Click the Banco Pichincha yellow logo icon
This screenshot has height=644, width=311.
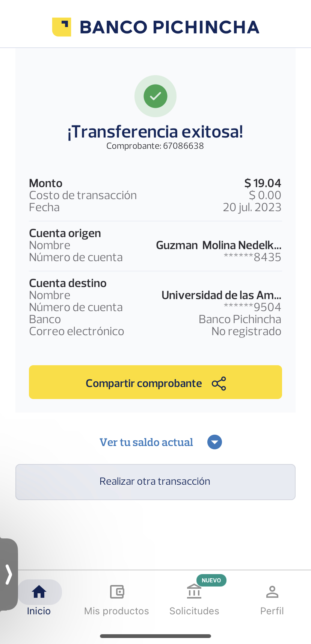click(x=62, y=27)
